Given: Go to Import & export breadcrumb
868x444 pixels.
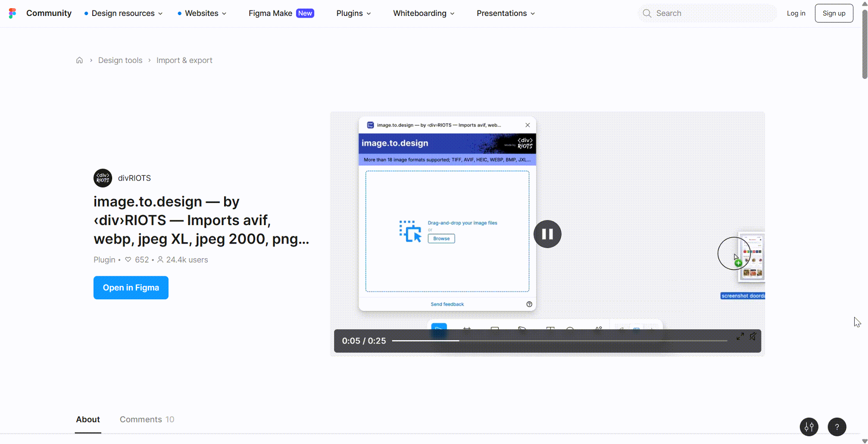Looking at the screenshot, I should (x=184, y=60).
